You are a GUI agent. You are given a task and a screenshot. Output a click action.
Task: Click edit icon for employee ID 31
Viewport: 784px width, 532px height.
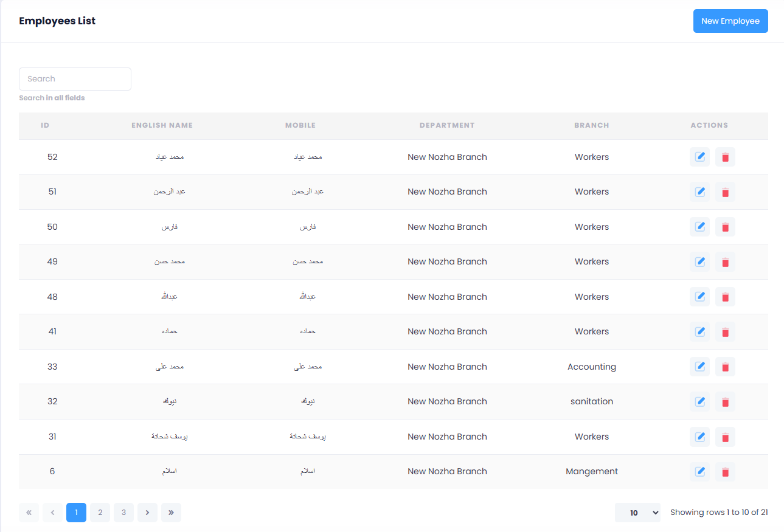coord(699,437)
